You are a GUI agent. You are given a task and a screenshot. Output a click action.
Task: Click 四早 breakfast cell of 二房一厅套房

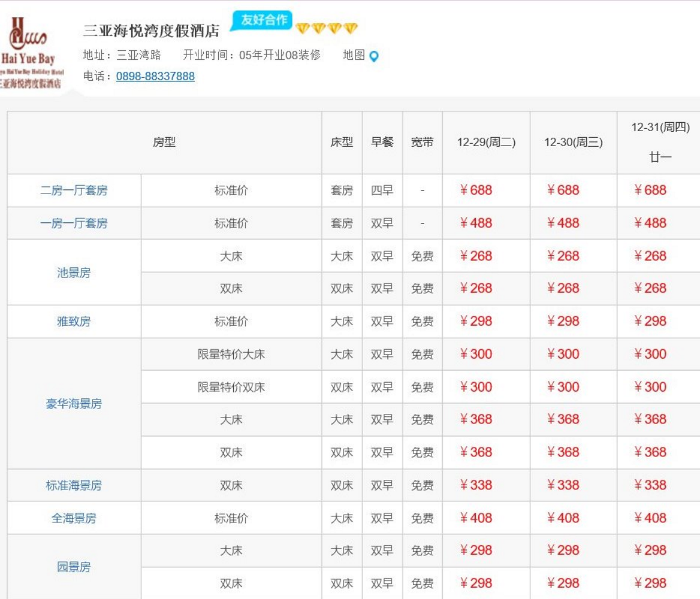[x=382, y=190]
